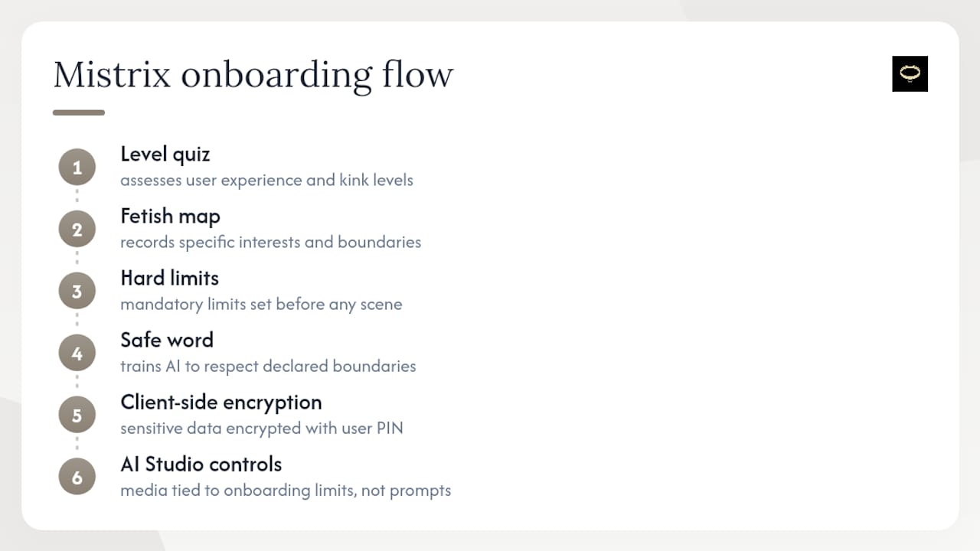This screenshot has width=980, height=551.
Task: Select the Client-side encryption heading
Action: tap(221, 403)
